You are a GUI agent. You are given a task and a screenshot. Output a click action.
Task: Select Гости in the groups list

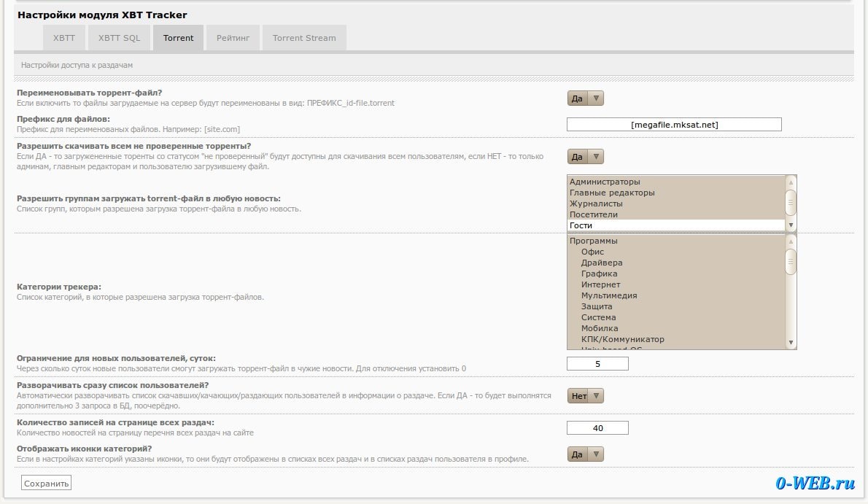pos(581,225)
